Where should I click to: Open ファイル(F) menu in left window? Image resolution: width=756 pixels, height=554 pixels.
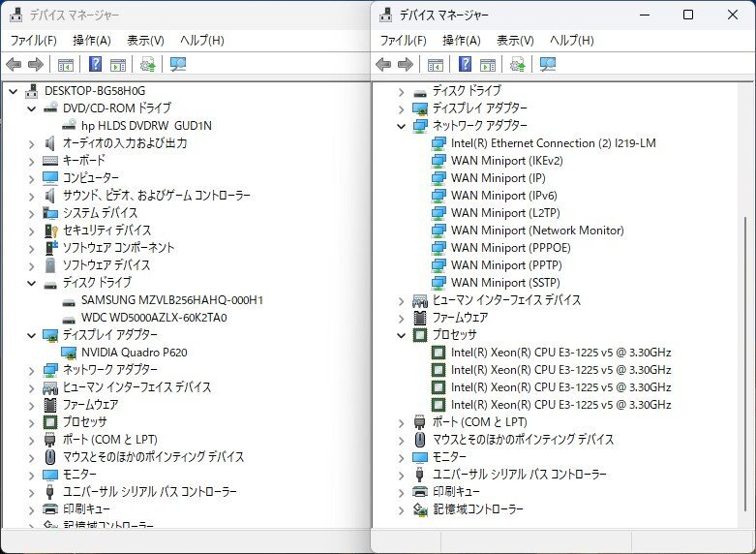pyautogui.click(x=34, y=41)
